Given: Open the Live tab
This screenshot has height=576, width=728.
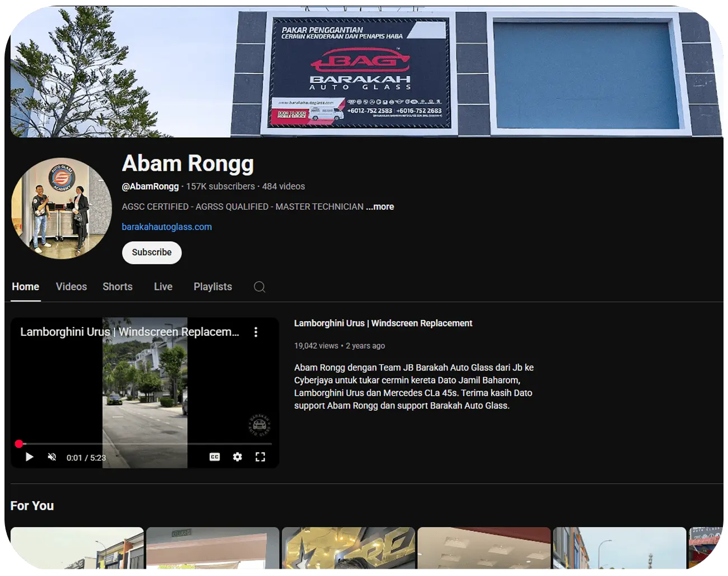Looking at the screenshot, I should (x=163, y=287).
